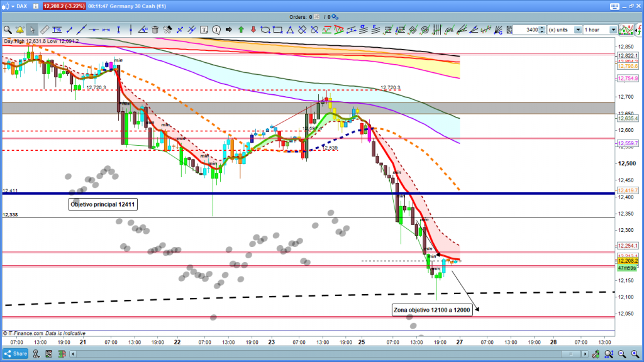
Task: Click the 3400 units input field
Action: (x=526, y=30)
